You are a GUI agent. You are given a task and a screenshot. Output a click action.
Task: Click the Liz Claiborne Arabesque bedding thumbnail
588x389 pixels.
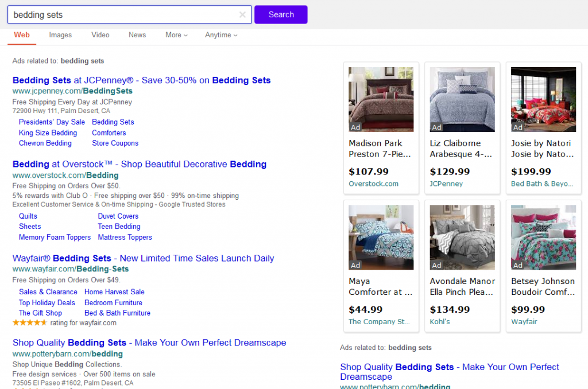click(x=462, y=99)
